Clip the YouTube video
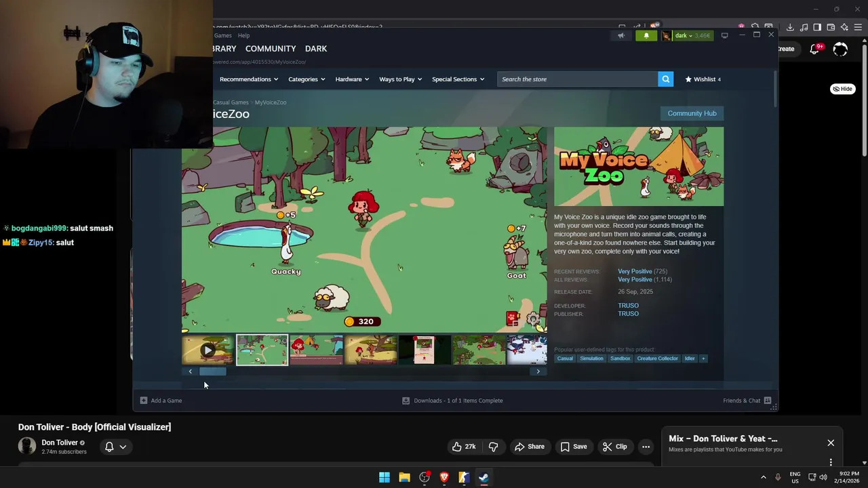The image size is (868, 488). pyautogui.click(x=614, y=447)
